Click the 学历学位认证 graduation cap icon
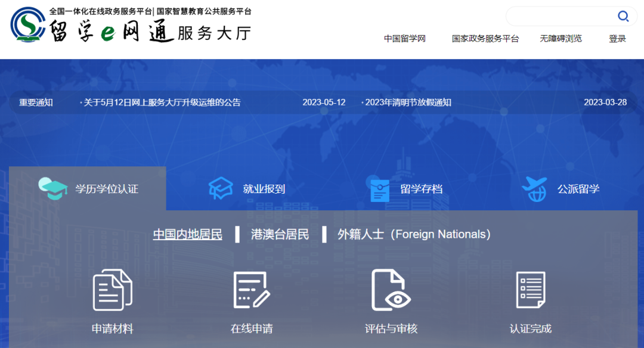The width and height of the screenshot is (644, 348). 52,189
